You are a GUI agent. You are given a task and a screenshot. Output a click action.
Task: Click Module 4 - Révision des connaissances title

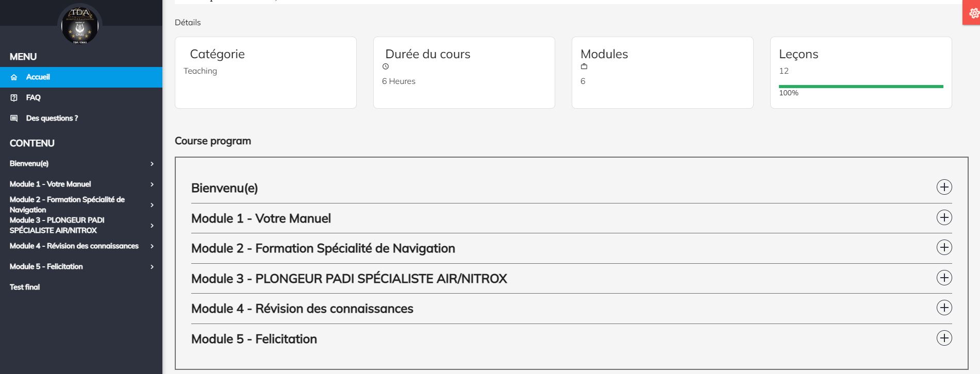[303, 308]
